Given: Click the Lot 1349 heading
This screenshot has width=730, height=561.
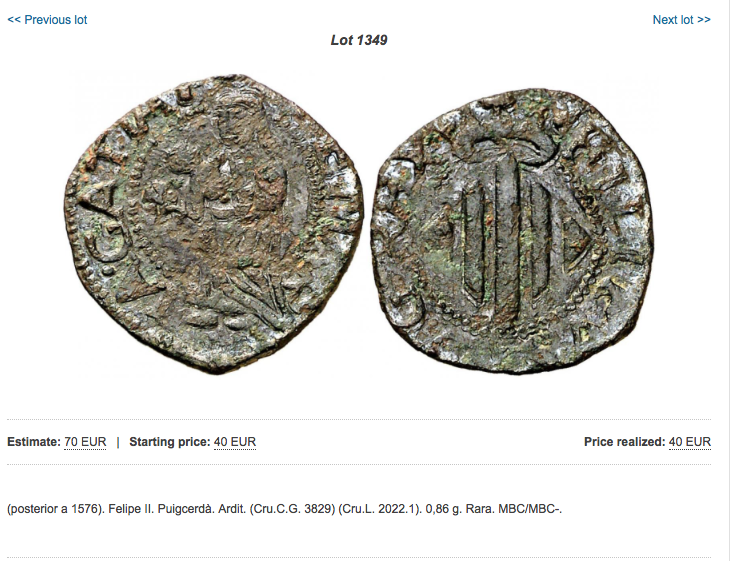Looking at the screenshot, I should pyautogui.click(x=359, y=40).
